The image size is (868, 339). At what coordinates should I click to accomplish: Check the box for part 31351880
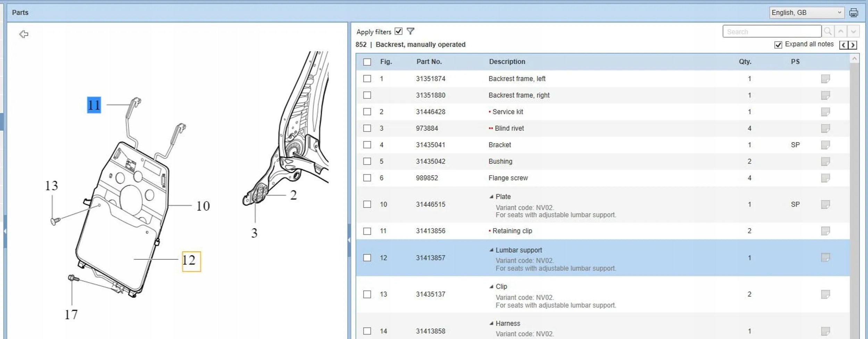click(367, 95)
